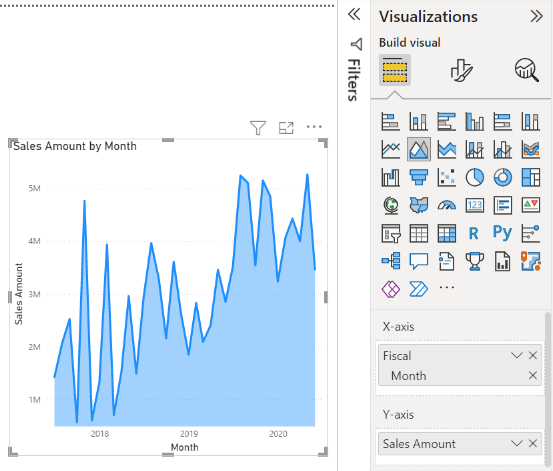
Task: Open Fiscal hierarchy dropdown in X-axis
Action: pos(517,355)
